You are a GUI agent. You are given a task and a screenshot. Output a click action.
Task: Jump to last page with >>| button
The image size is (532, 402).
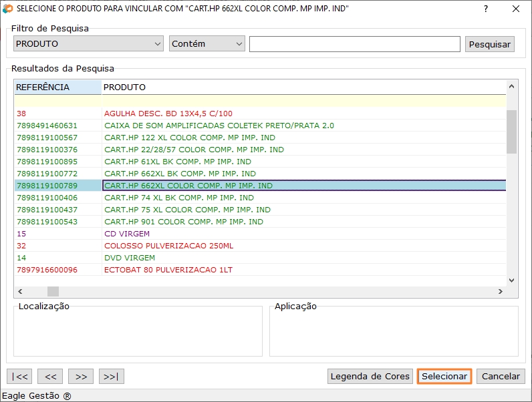click(112, 377)
